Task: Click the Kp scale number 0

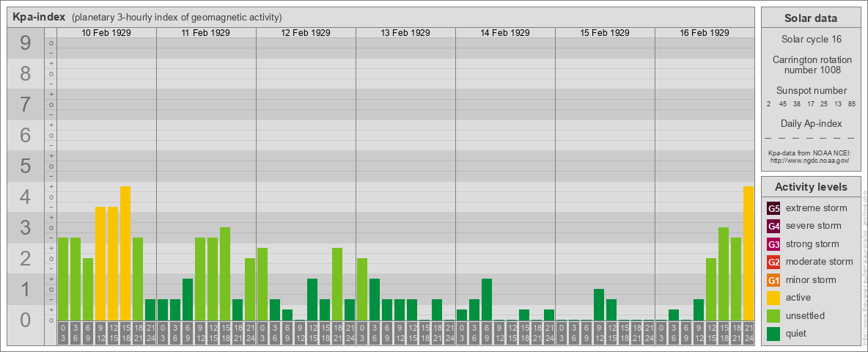Action: (25, 320)
